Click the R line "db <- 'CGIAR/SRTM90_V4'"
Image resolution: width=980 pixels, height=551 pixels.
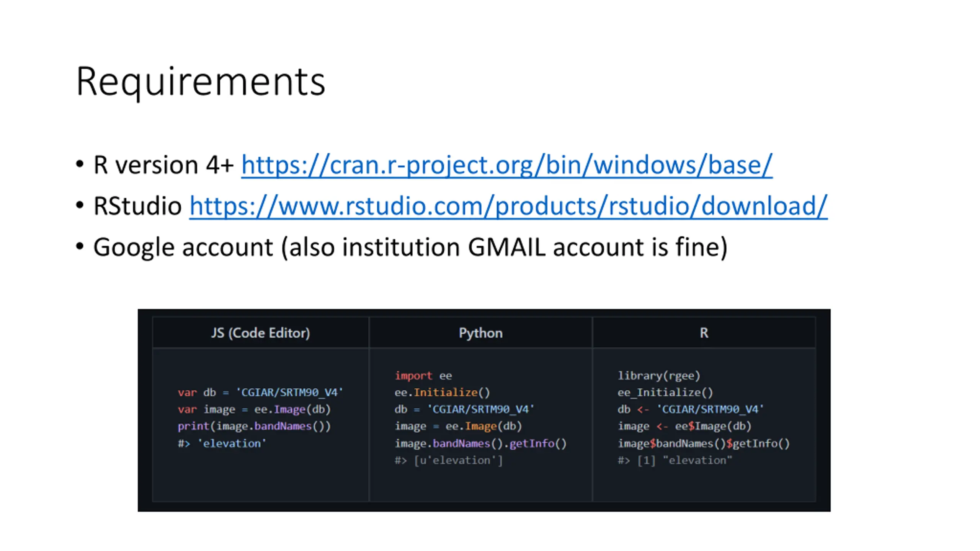coord(691,409)
